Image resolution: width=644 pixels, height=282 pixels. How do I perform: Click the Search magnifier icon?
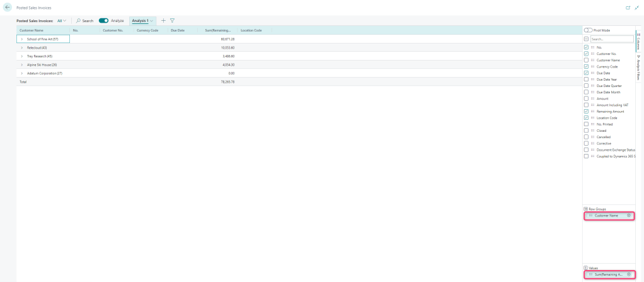pyautogui.click(x=79, y=21)
